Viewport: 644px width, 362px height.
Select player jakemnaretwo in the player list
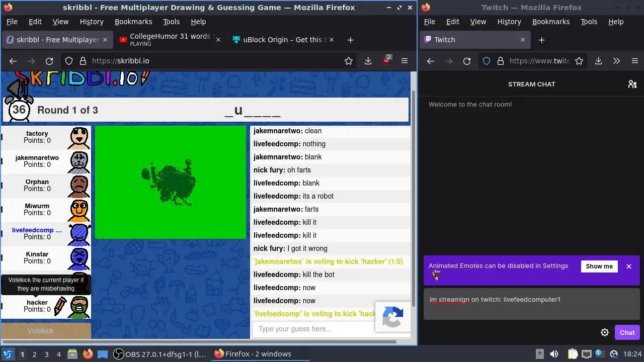coord(46,161)
